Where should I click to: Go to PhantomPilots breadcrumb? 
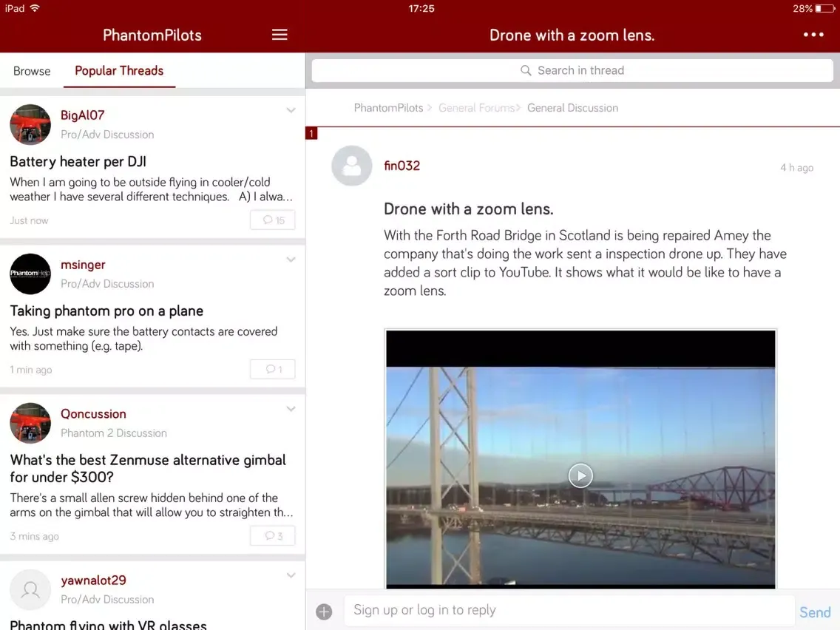click(x=388, y=108)
